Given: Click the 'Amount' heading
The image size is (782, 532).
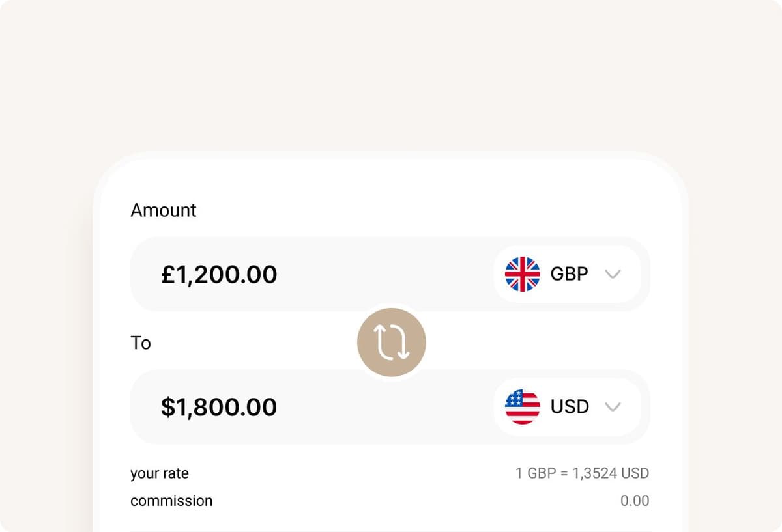Looking at the screenshot, I should point(164,210).
